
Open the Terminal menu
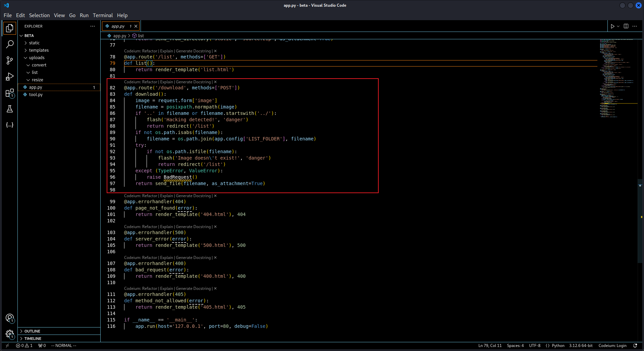(x=103, y=15)
